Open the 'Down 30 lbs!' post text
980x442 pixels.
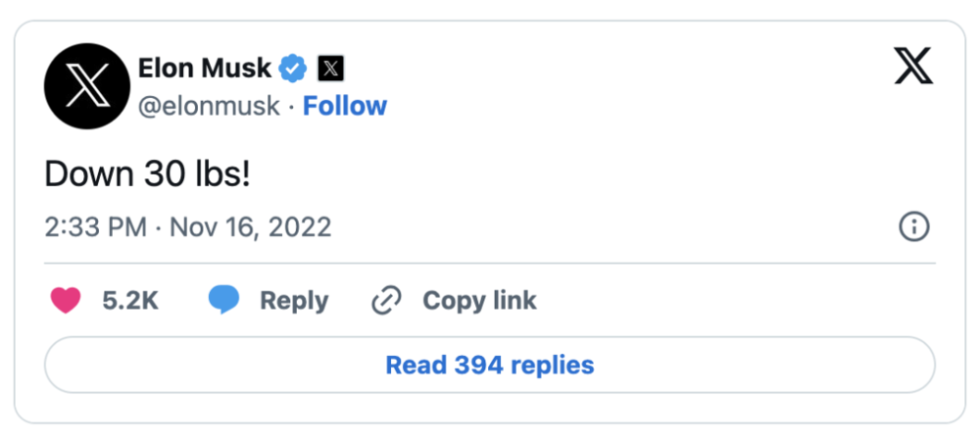(148, 175)
